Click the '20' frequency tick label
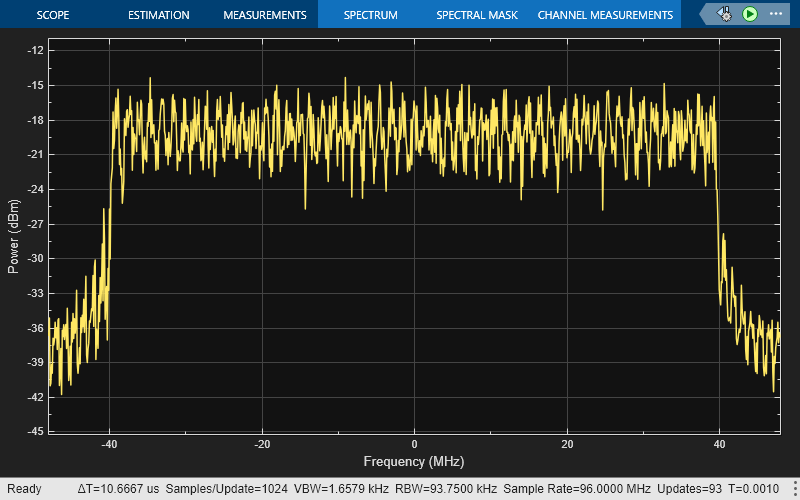The height and width of the screenshot is (500, 800). [x=567, y=444]
